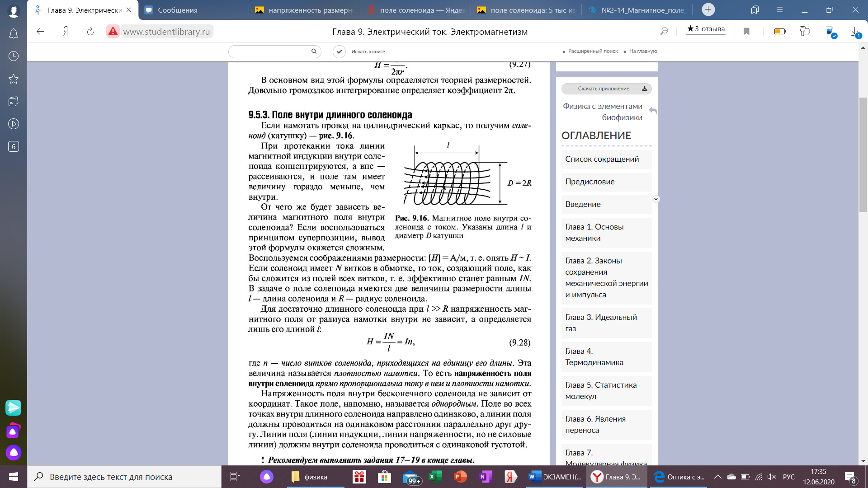Switch to the напряженность размерность tab
Image resolution: width=868 pixels, height=488 pixels.
tap(305, 10)
